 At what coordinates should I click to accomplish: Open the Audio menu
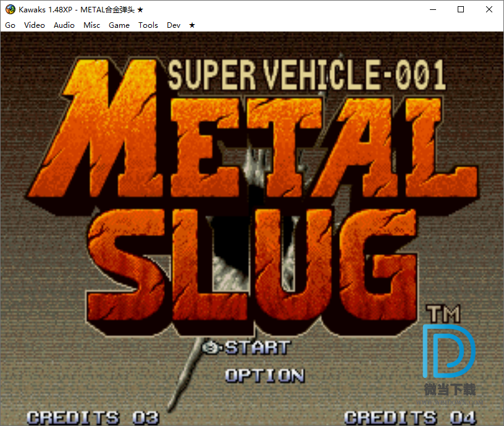click(x=64, y=25)
